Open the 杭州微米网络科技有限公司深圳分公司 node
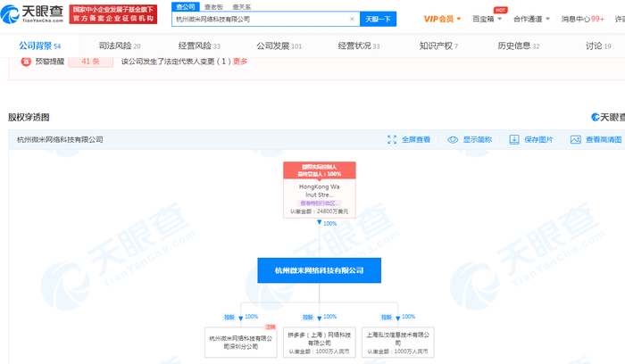Screen dimensions: 625x364 pyautogui.click(x=241, y=342)
